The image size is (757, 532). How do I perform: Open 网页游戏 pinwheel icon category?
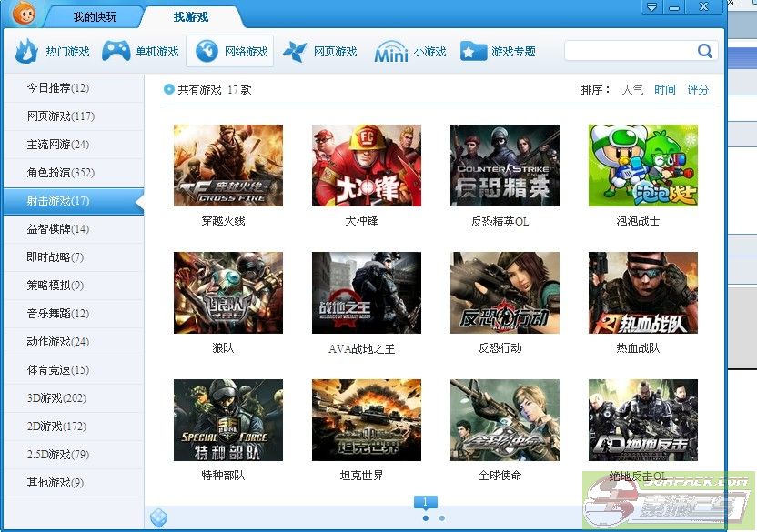(x=295, y=52)
